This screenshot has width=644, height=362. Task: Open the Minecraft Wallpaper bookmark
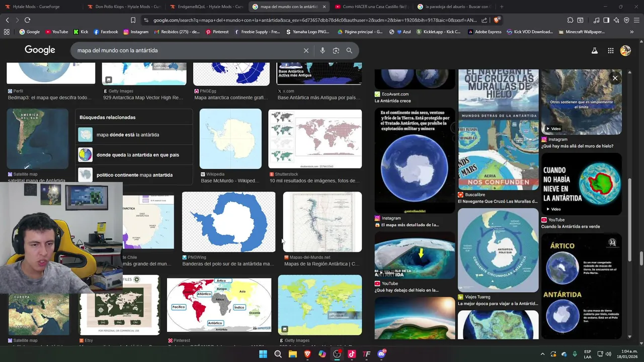tap(582, 32)
